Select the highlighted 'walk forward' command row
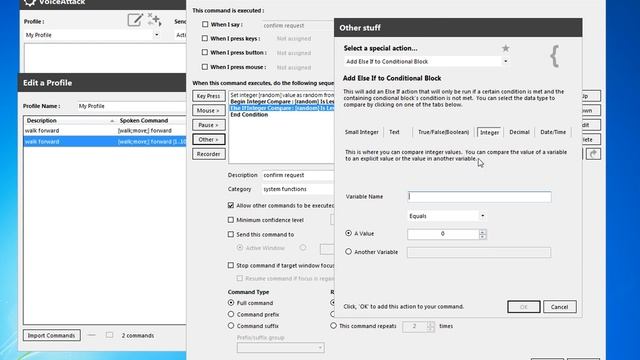This screenshot has width=640, height=360. click(105, 142)
